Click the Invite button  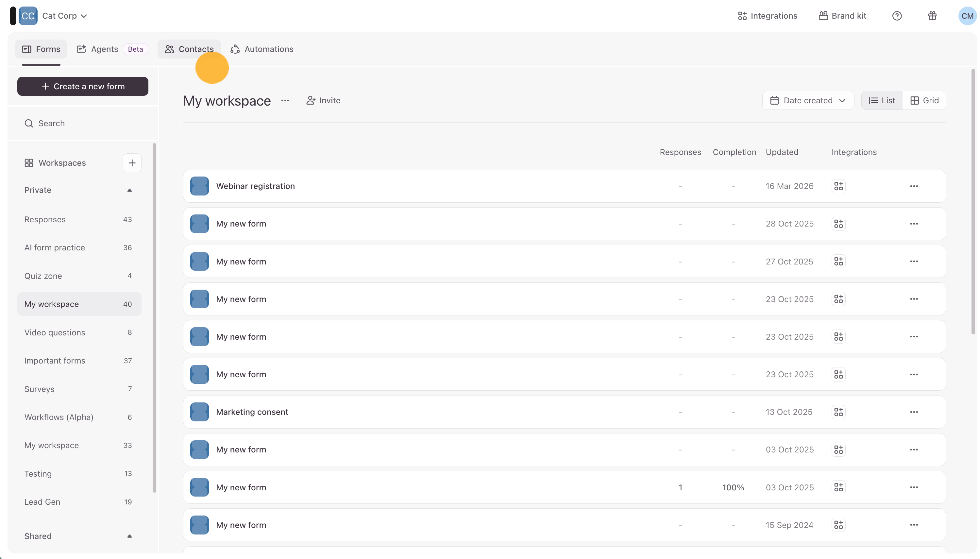point(323,101)
